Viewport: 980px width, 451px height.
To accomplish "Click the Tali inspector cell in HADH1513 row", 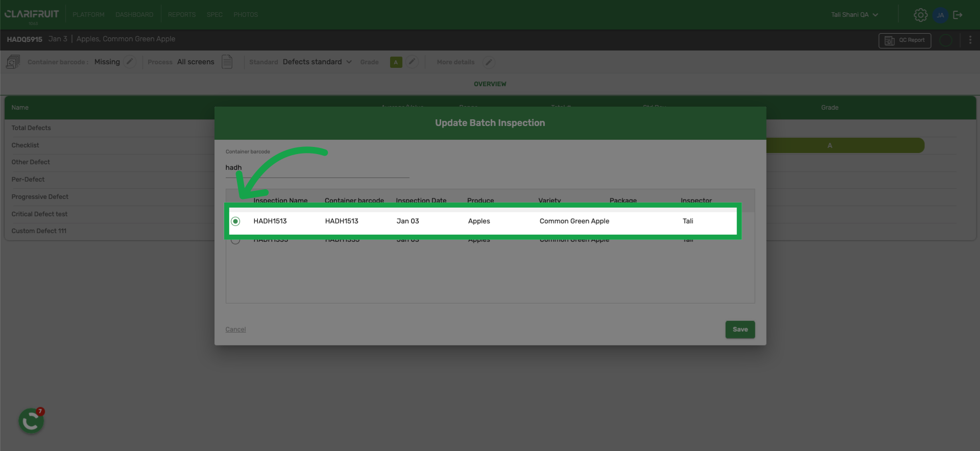I will click(688, 221).
